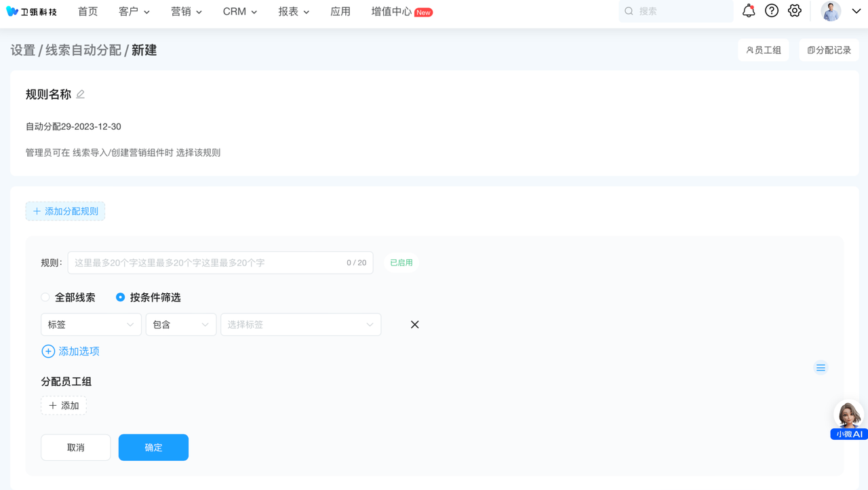Open the help question mark icon

click(x=772, y=11)
